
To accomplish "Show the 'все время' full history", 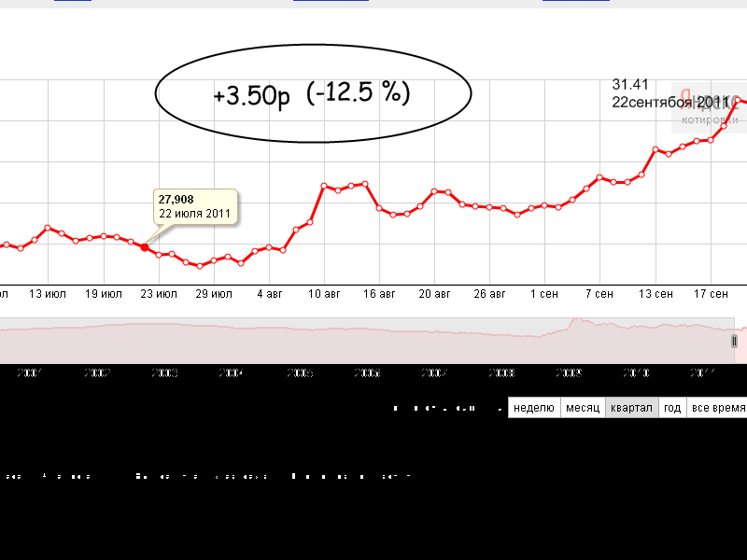I will (x=717, y=408).
